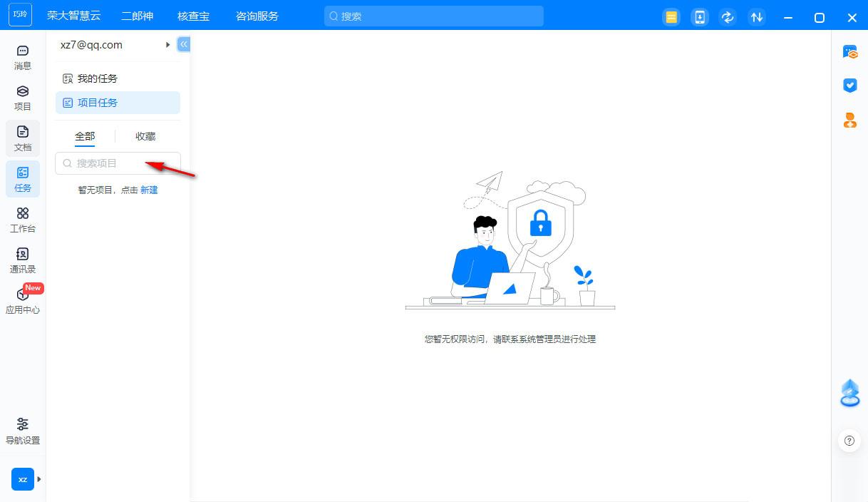This screenshot has width=868, height=502.
Task: Expand the xz7@qq.com account arrow
Action: point(168,45)
